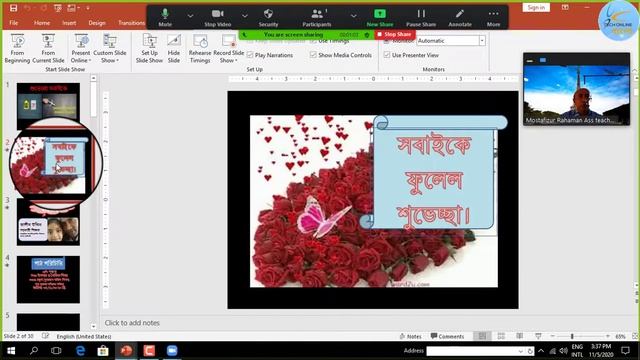Toggle Play Narrations checkbox
640x360 pixels.
click(x=250, y=55)
